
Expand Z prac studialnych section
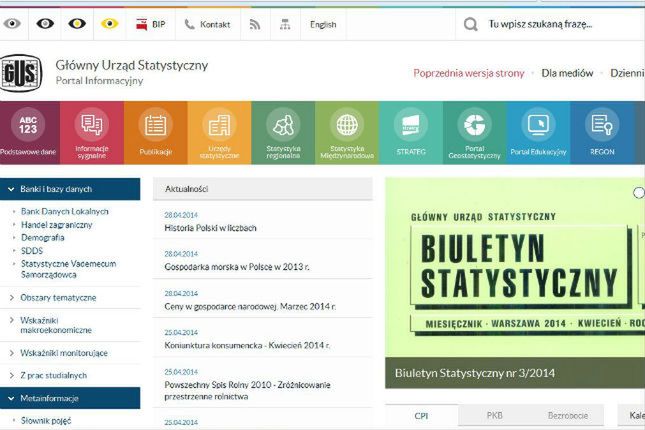[x=53, y=375]
